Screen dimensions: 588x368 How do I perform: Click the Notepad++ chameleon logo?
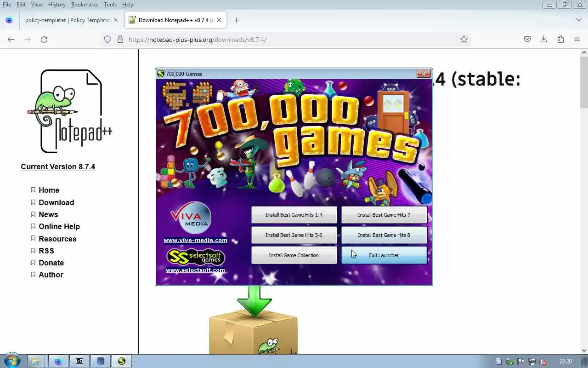(69, 111)
